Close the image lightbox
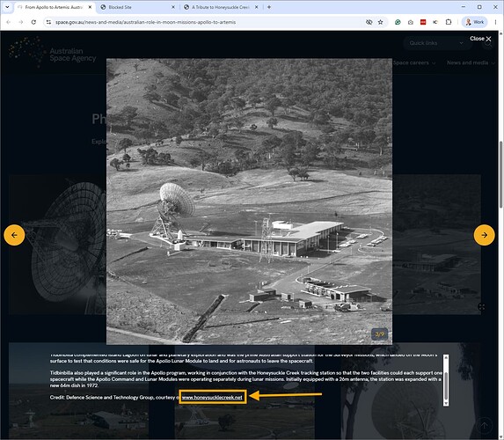Screen dimensions: 504x440 tap(480, 39)
